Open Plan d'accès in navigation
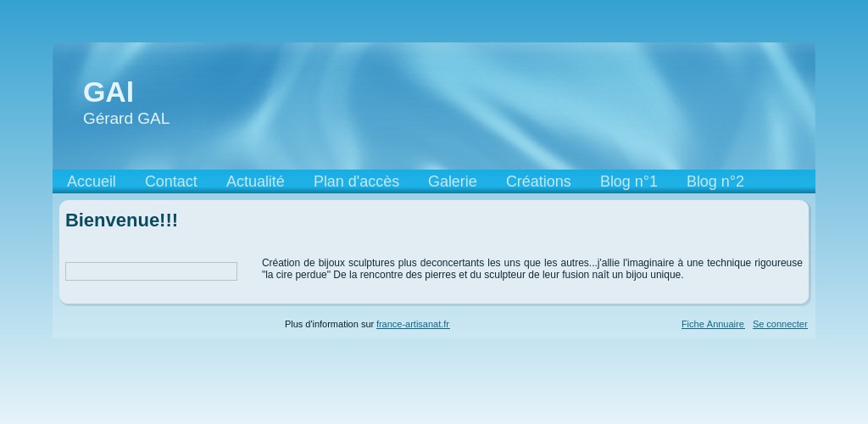This screenshot has width=868, height=424. (x=357, y=181)
